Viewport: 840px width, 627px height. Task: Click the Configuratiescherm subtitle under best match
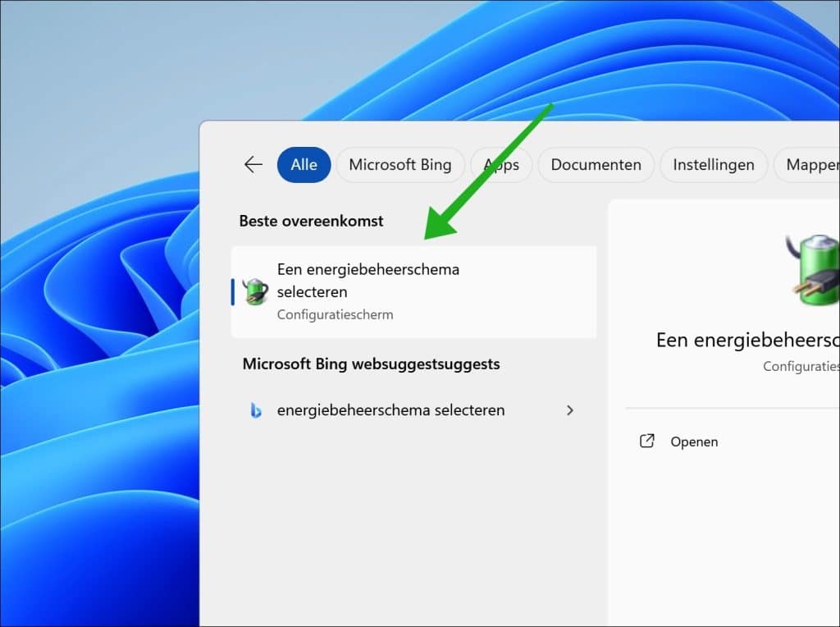tap(335, 314)
